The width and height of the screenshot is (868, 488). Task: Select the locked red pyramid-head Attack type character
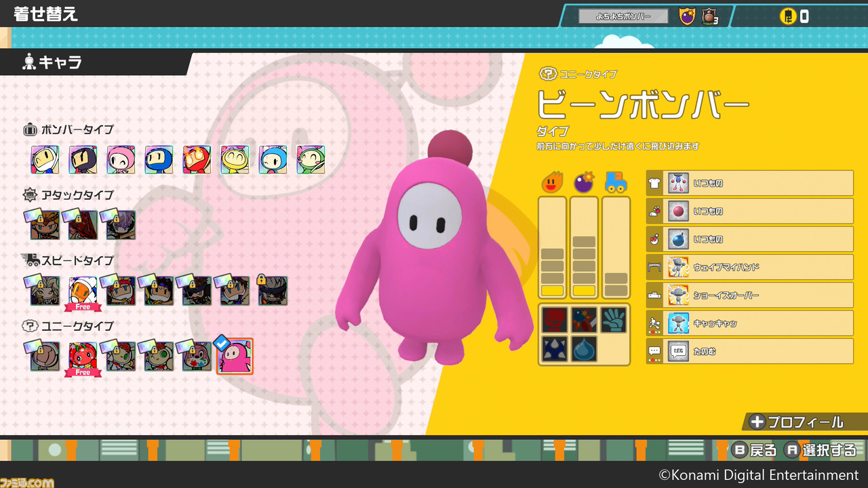coord(83,225)
